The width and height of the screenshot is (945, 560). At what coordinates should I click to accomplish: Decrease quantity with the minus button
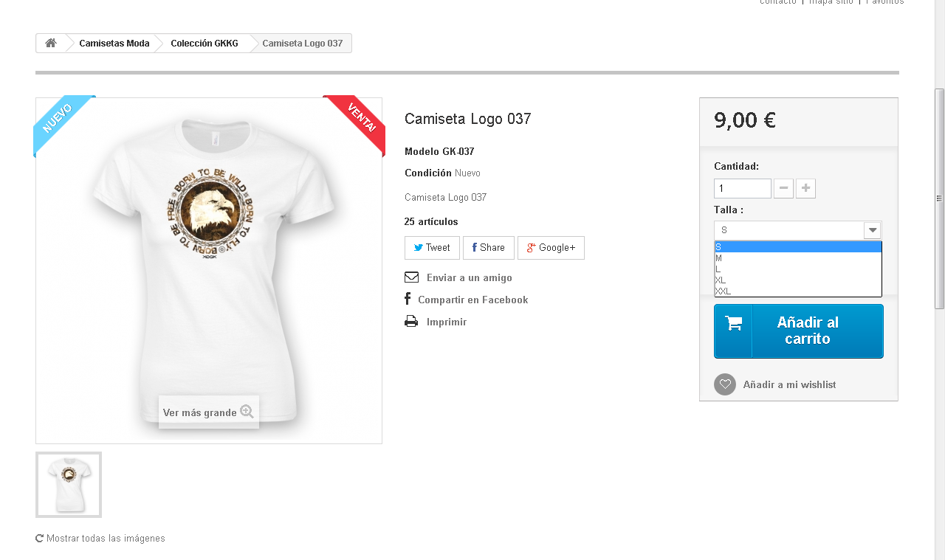tap(783, 189)
